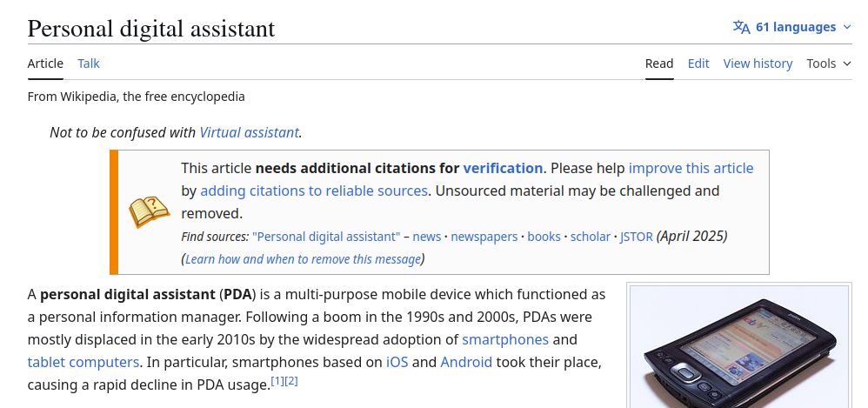
Task: Open the PDA device photo thumbnail
Action: (739, 346)
